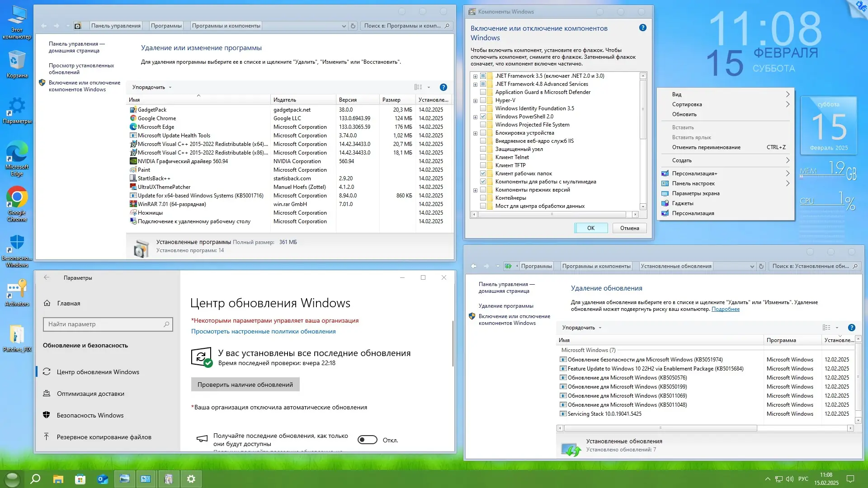Screen dimensions: 868x488
Task: Expand Блокировка устройства in components tree
Action: pyautogui.click(x=475, y=132)
